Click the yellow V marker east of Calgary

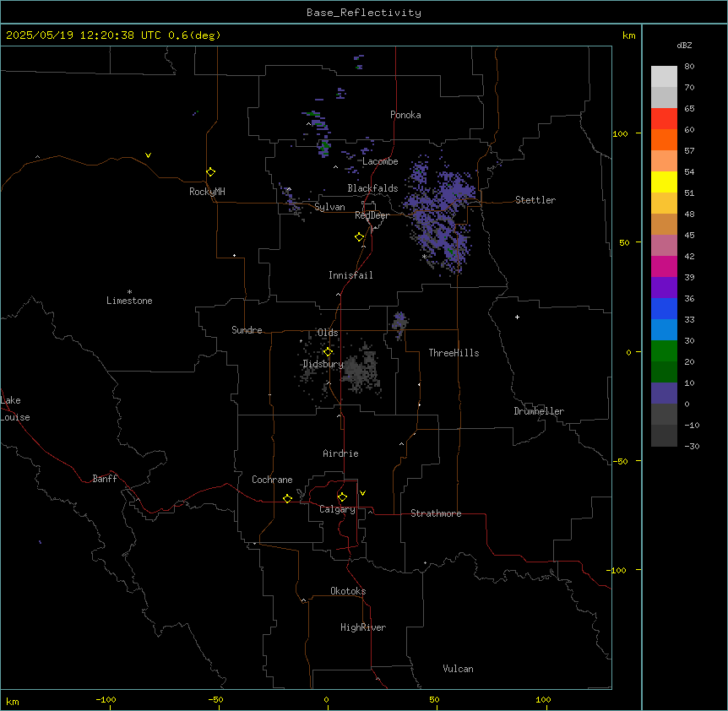[362, 493]
